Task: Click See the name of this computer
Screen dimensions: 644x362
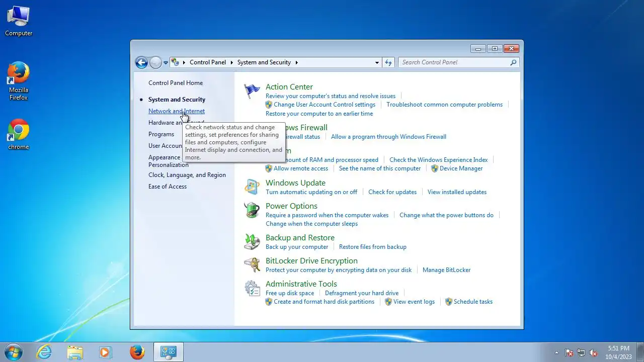Action: pyautogui.click(x=380, y=168)
